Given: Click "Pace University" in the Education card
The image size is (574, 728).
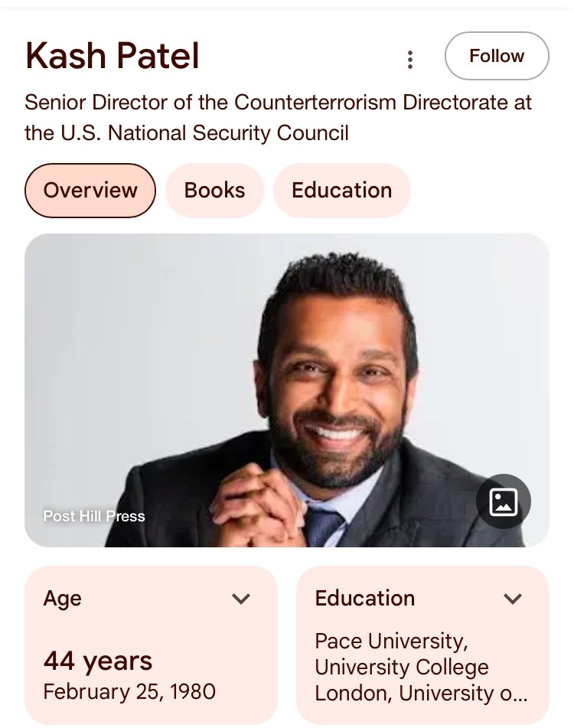Looking at the screenshot, I should pos(390,640).
